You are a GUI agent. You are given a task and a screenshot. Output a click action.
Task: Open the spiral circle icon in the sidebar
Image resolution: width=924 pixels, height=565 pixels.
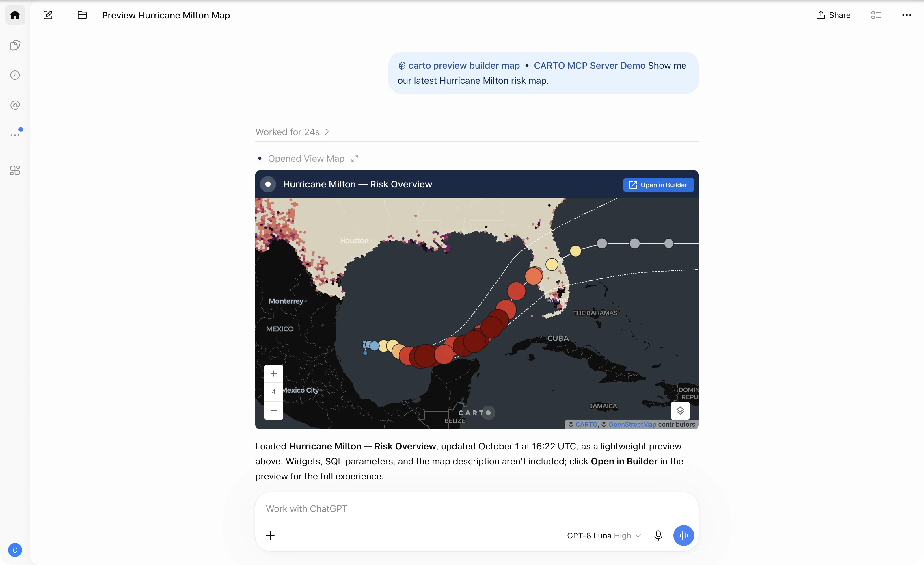click(x=15, y=105)
